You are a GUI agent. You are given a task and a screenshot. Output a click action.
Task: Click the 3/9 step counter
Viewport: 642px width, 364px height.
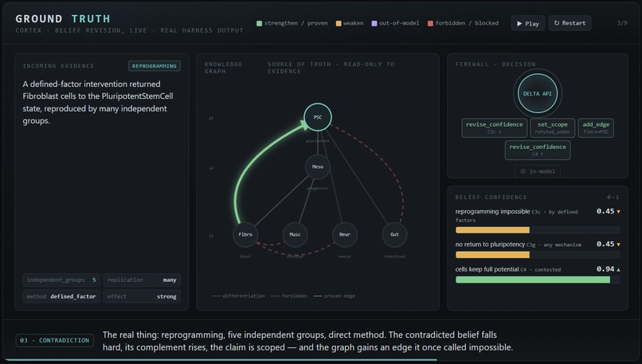pos(622,23)
